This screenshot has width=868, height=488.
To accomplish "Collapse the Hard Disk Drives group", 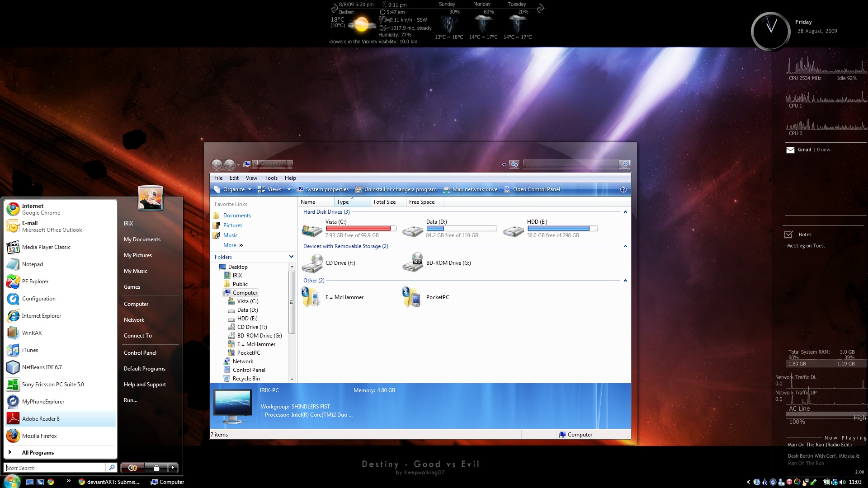I will coord(625,212).
